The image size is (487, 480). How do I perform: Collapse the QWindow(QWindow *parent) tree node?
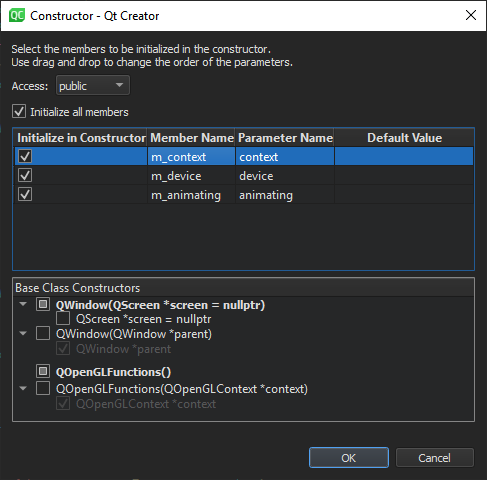click(x=23, y=333)
